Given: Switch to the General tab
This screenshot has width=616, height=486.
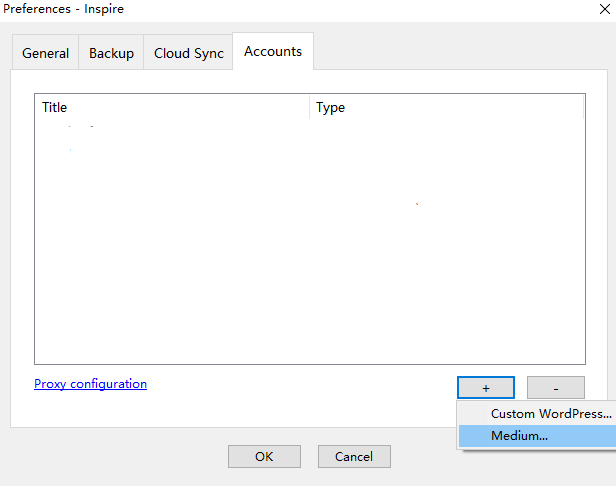Looking at the screenshot, I should point(46,54).
